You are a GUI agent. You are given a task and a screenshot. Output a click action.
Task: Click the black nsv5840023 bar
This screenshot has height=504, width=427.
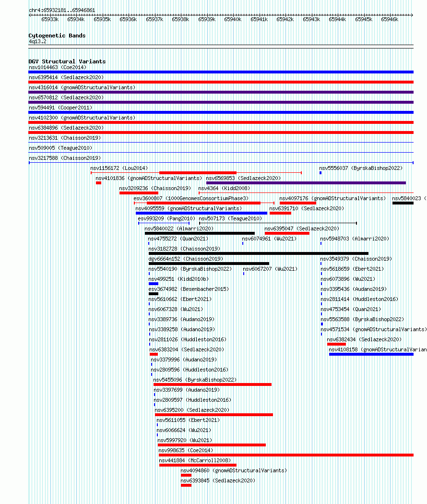click(403, 203)
